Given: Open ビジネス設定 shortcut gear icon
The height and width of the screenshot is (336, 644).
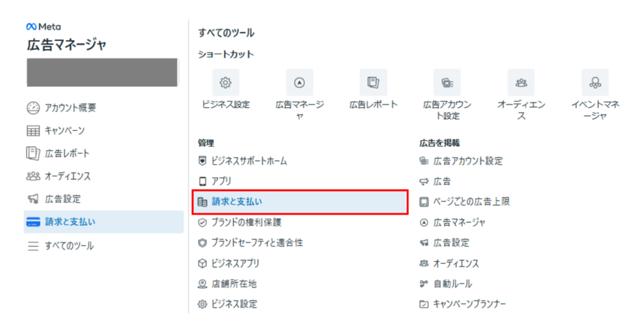Looking at the screenshot, I should [226, 82].
